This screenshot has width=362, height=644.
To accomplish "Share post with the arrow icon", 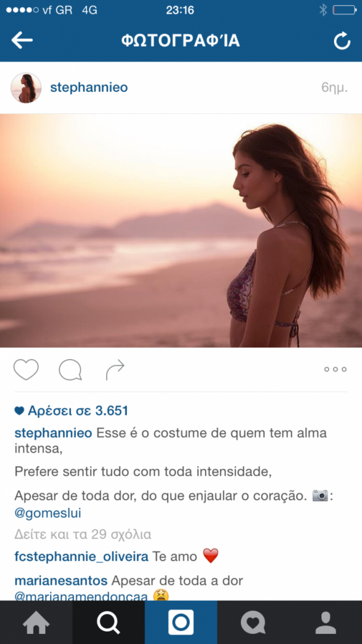I will (x=115, y=370).
